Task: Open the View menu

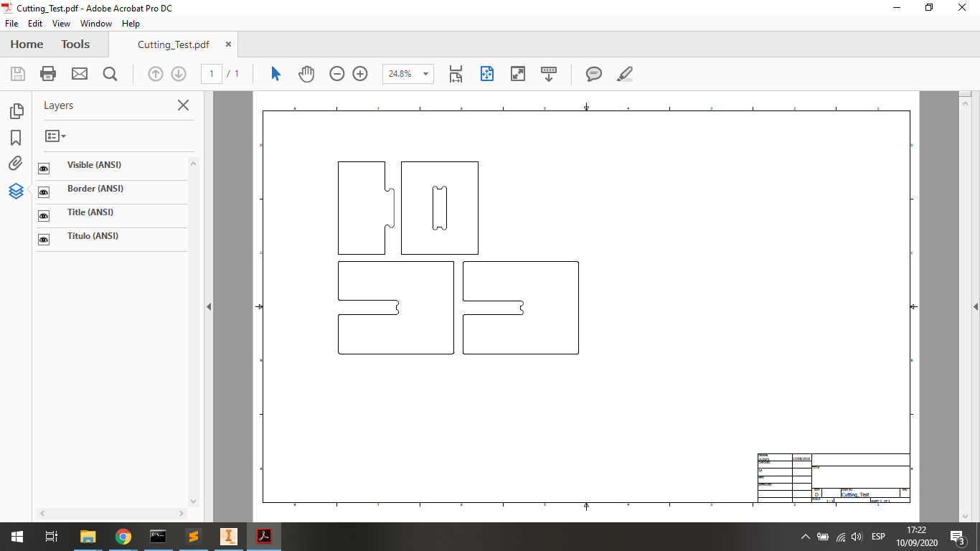Action: coord(61,24)
